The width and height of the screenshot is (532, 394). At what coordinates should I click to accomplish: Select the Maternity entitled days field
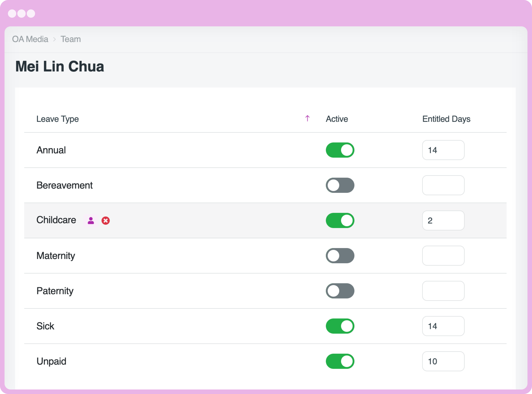point(443,256)
